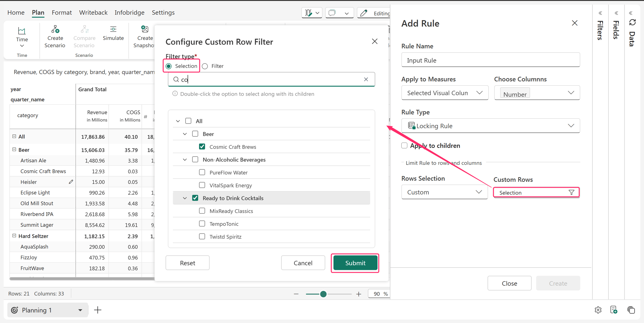Click the Custom Rows filter funnel icon
This screenshot has height=323, width=644.
(x=571, y=193)
